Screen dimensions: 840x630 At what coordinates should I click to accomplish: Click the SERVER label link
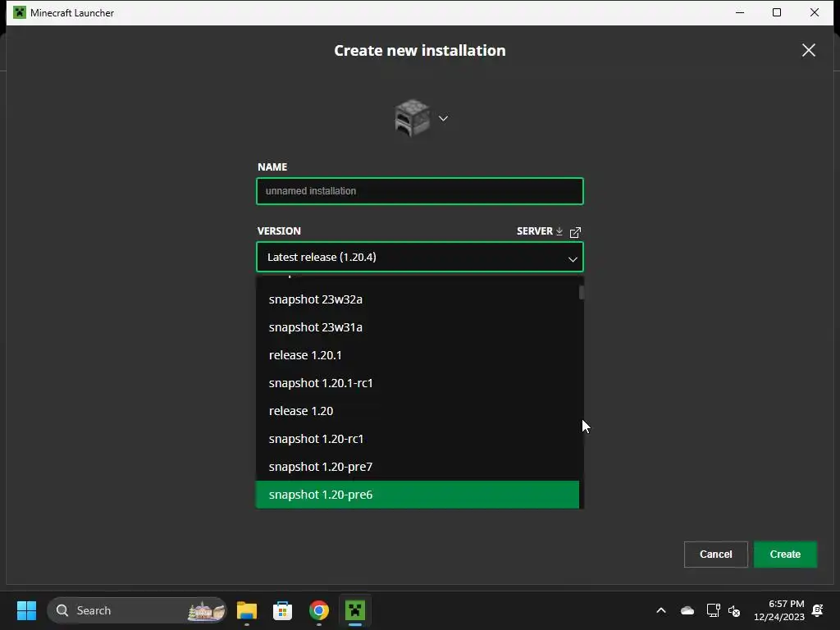click(534, 231)
